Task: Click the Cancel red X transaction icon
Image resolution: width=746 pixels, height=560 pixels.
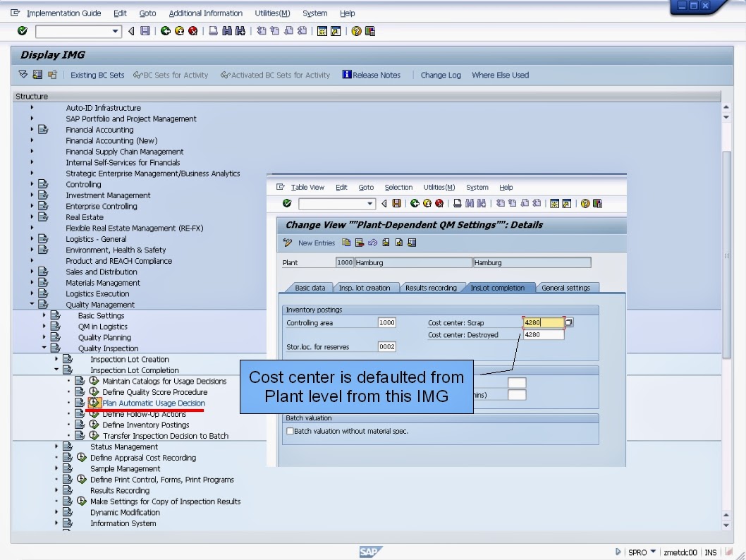Action: 193,30
